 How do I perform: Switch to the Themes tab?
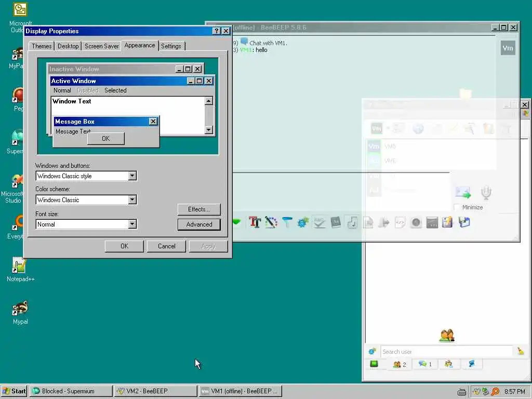[42, 46]
